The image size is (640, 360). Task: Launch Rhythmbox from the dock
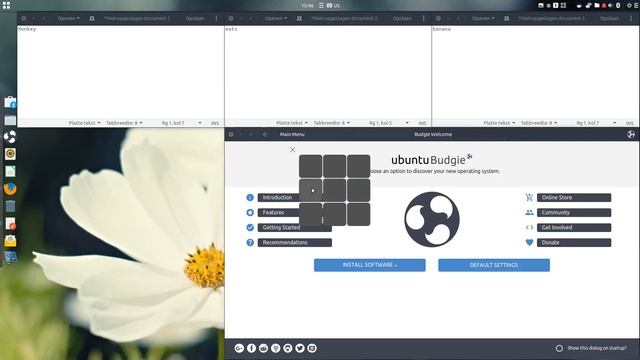coord(10,154)
